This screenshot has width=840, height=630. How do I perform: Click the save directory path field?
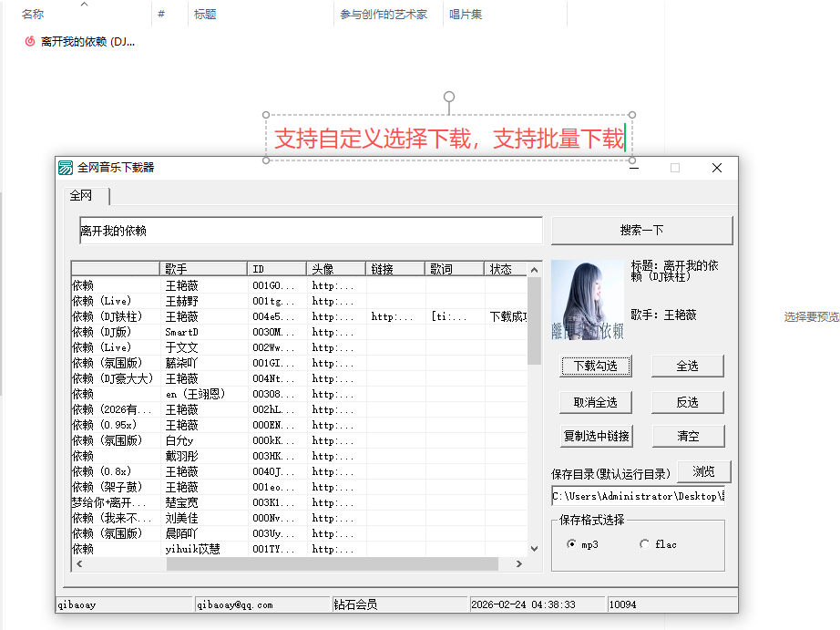pos(638,496)
